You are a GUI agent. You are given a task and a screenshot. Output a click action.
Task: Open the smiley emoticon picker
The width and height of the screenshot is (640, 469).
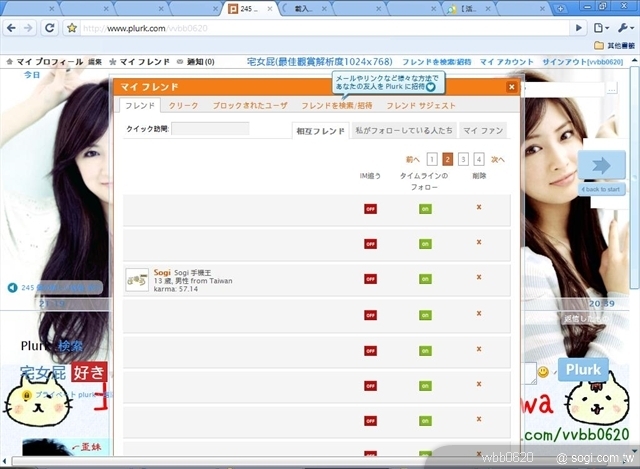click(543, 371)
